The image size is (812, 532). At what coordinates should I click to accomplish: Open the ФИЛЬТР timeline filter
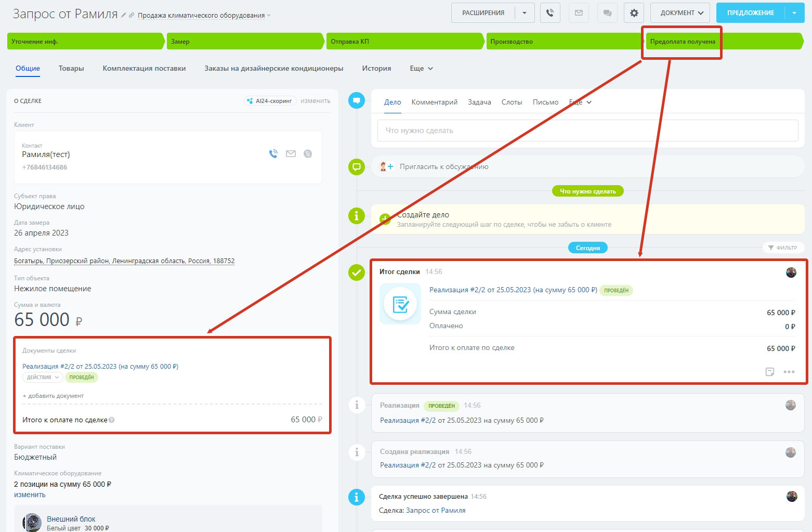(782, 248)
